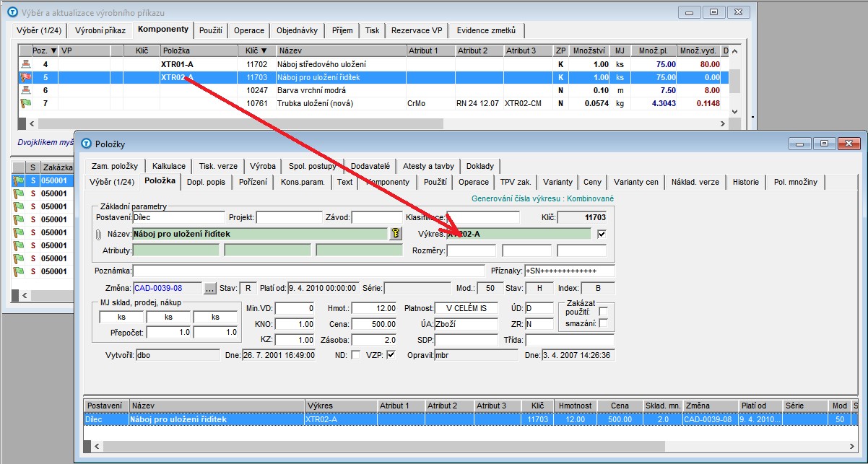
Task: Sort by the Klíč column header arrow in Komponenty
Action: pos(264,51)
